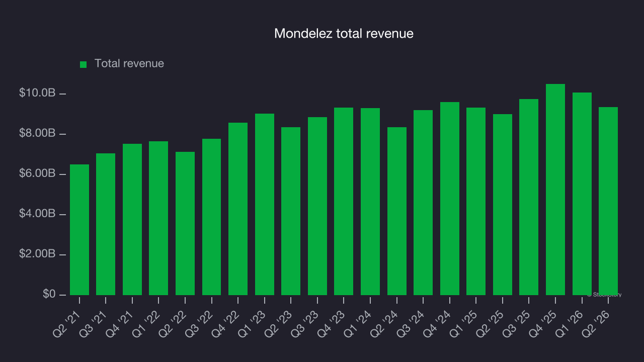This screenshot has height=362, width=644.
Task: Select the Q2 '22 revenue bar
Action: 185,223
